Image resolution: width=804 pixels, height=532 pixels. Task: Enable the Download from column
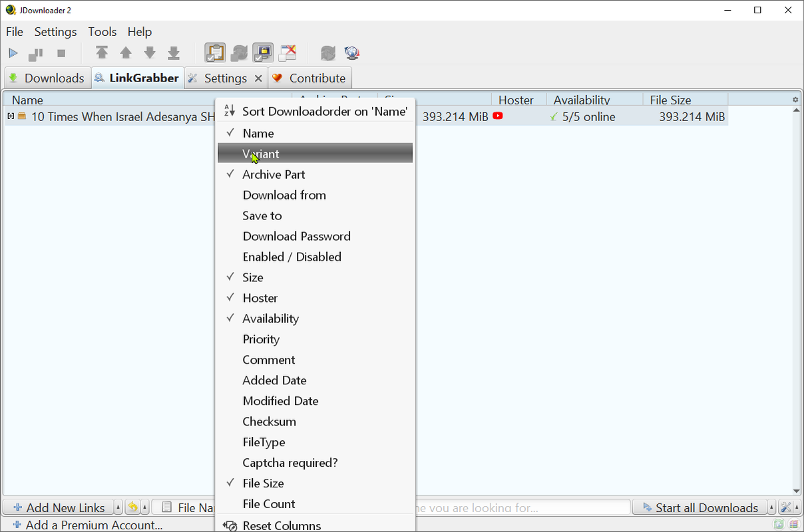315,195
